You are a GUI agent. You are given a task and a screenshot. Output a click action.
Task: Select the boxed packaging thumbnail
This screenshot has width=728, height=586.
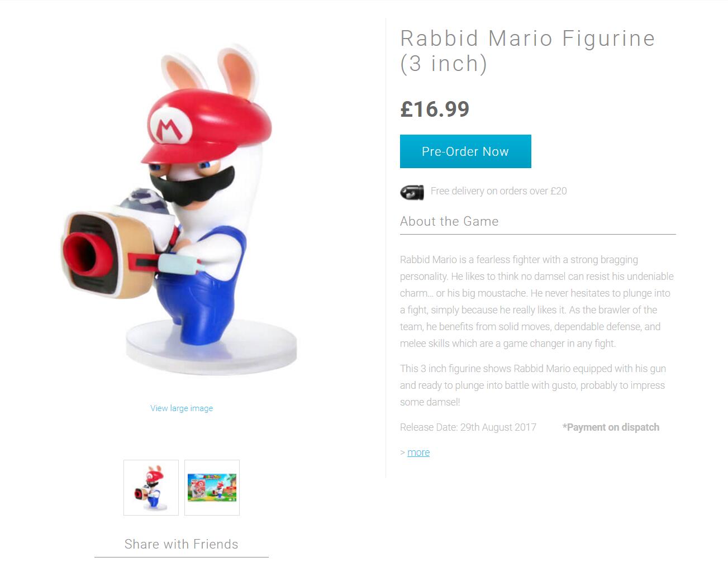click(212, 488)
